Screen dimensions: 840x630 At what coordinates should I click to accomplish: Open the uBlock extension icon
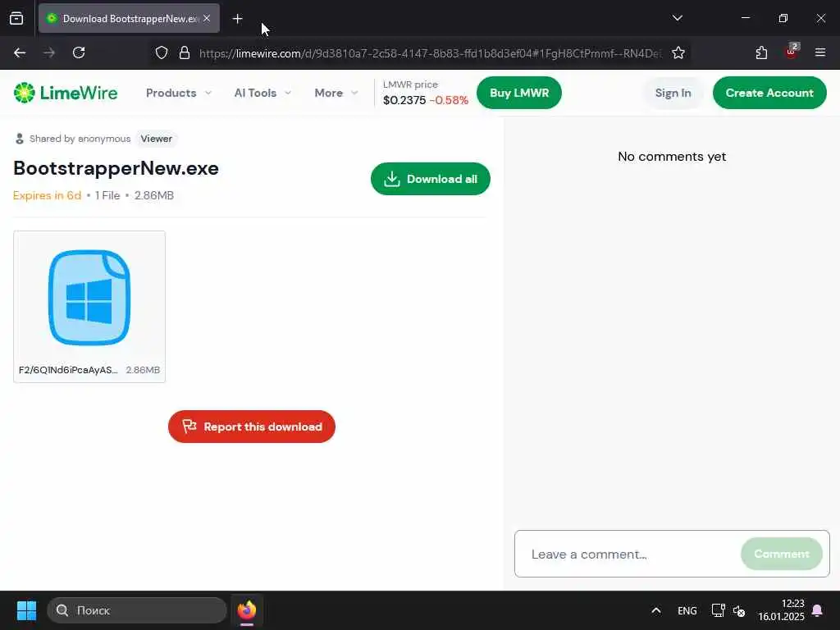[x=792, y=52]
